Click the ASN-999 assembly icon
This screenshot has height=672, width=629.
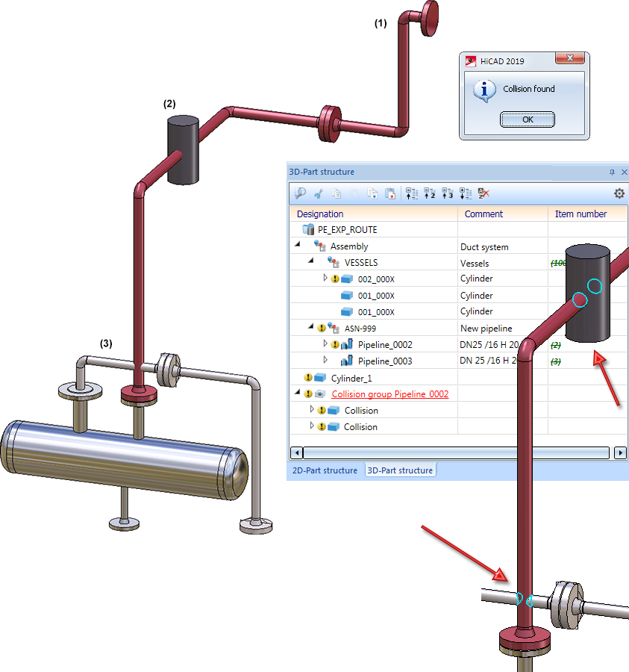click(x=334, y=328)
